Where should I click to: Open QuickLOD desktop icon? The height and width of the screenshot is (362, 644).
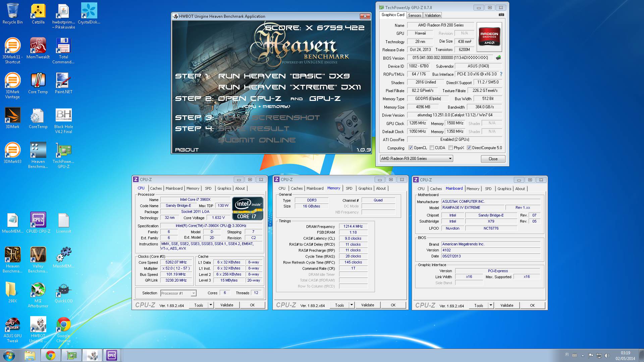pyautogui.click(x=63, y=292)
